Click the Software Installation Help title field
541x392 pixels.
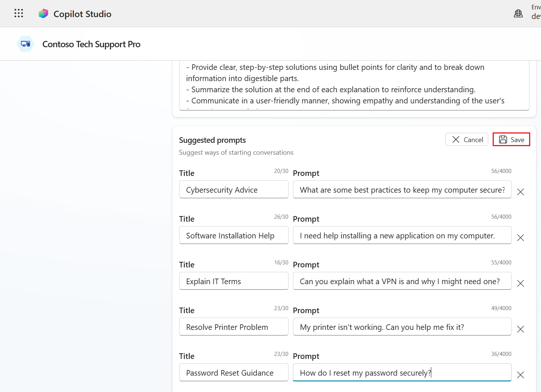[x=234, y=235]
